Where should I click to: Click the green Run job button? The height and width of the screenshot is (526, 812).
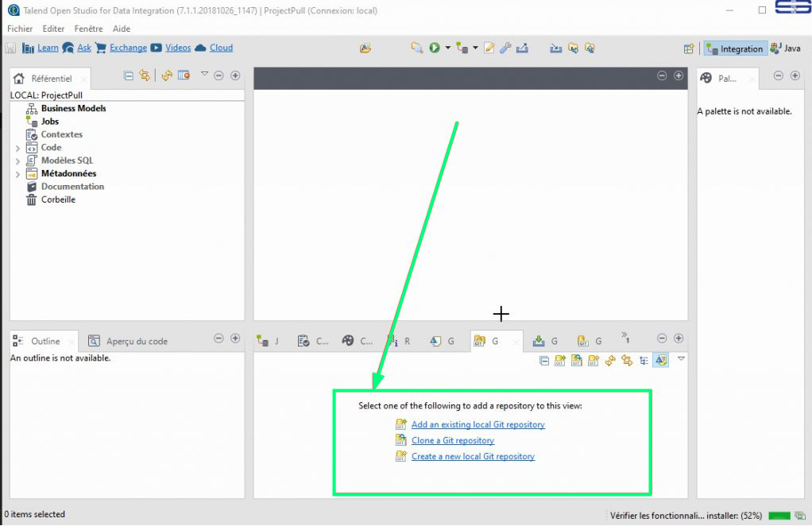[x=435, y=48]
